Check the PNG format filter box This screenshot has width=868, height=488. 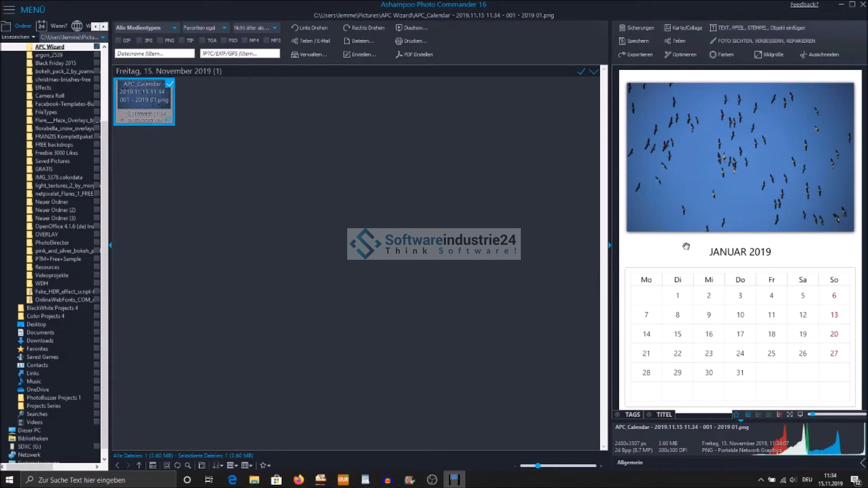(x=160, y=41)
